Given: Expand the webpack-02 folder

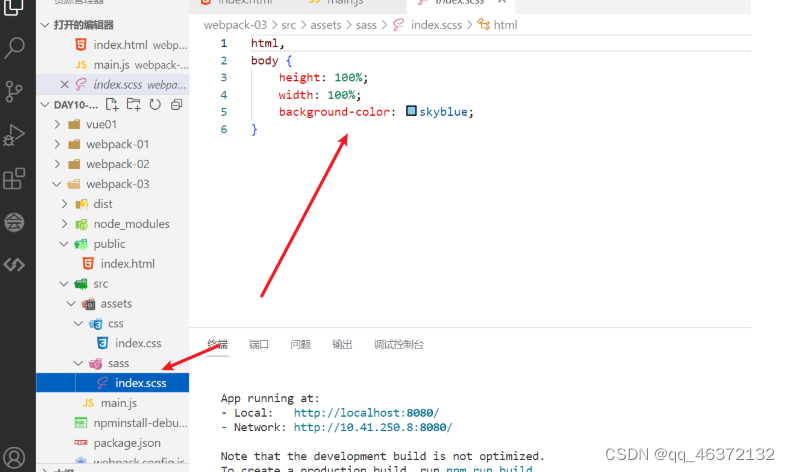Looking at the screenshot, I should (x=57, y=164).
